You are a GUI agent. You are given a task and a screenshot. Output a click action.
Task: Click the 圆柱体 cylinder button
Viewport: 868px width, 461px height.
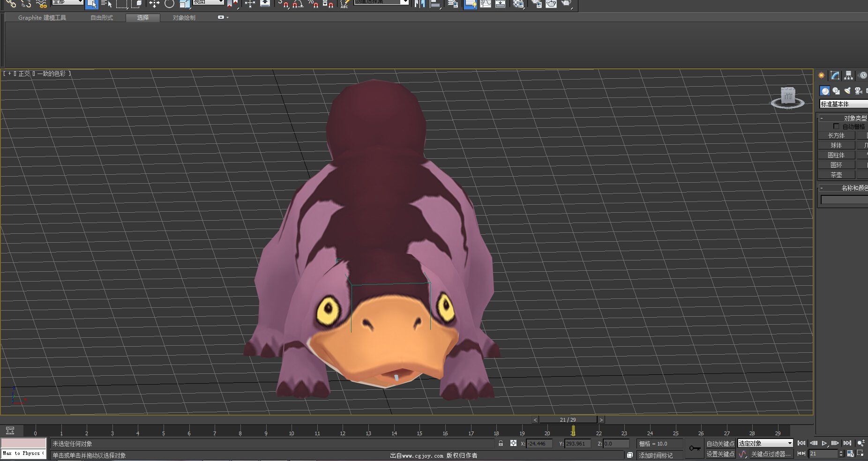point(836,155)
